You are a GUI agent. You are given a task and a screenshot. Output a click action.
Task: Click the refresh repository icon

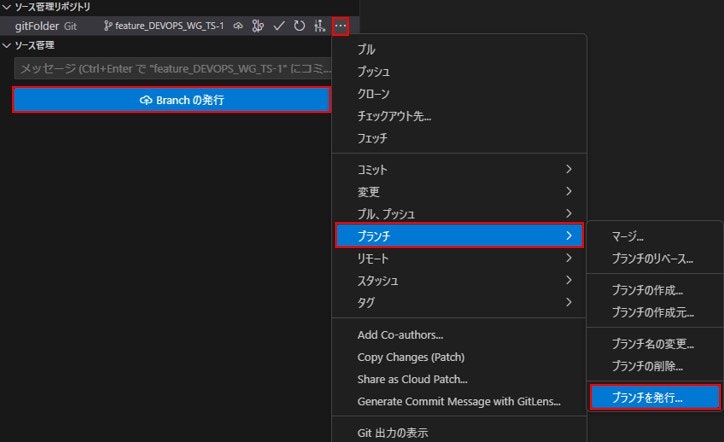click(299, 26)
